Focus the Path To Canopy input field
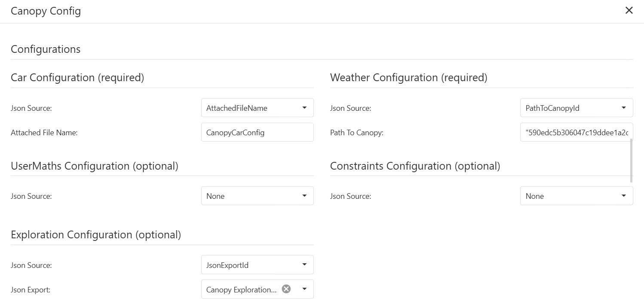 (576, 132)
